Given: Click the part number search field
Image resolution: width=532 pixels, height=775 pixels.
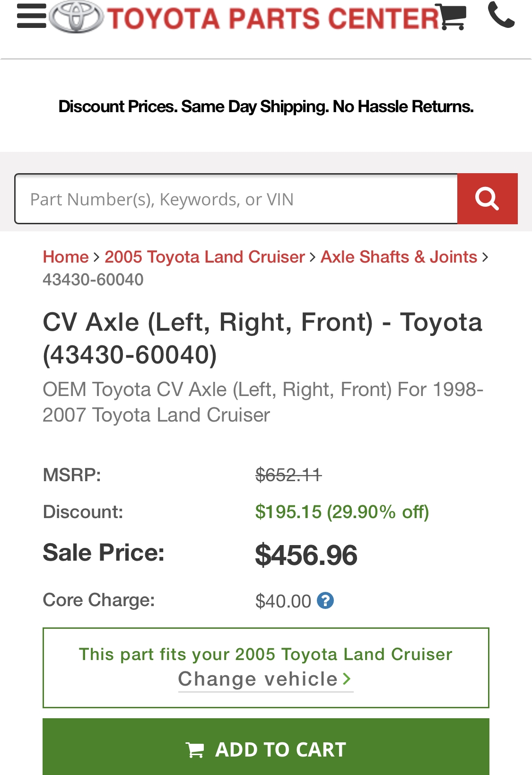Looking at the screenshot, I should [x=236, y=199].
